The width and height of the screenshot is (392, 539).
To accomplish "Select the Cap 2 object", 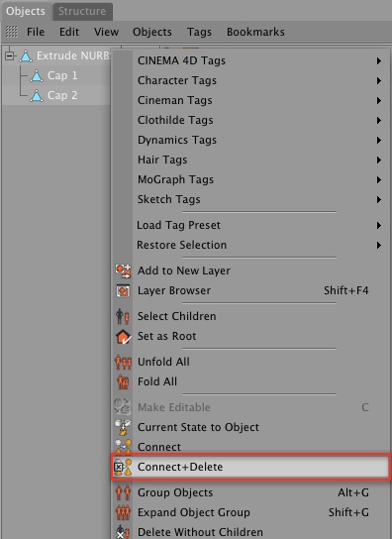I will (x=62, y=95).
